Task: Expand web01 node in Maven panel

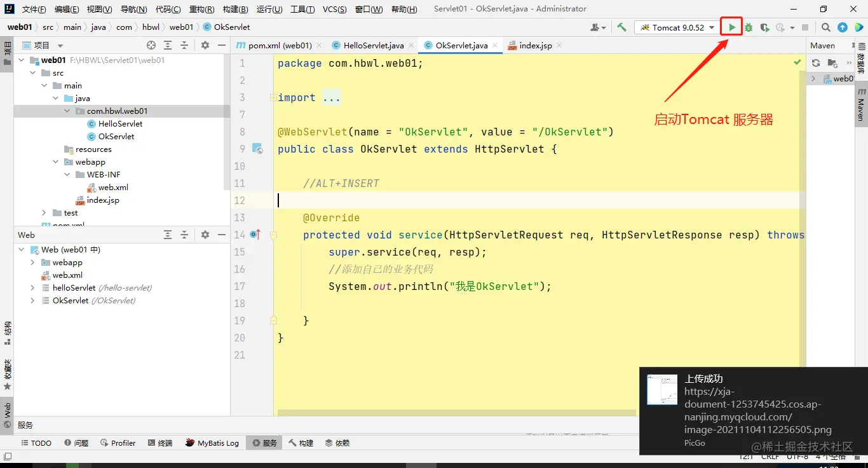Action: [x=813, y=79]
